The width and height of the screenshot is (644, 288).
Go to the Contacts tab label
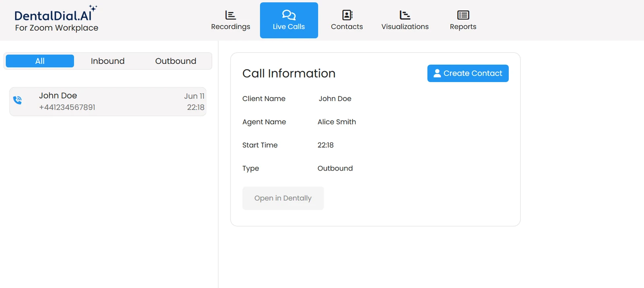347,27
